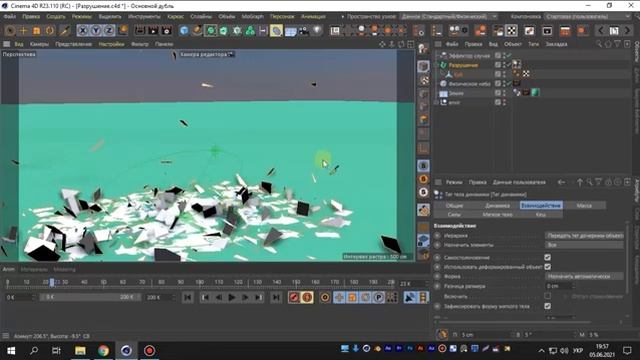Image resolution: width=640 pixels, height=360 pixels.
Task: Click the object manager search icon
Action: tap(598, 44)
